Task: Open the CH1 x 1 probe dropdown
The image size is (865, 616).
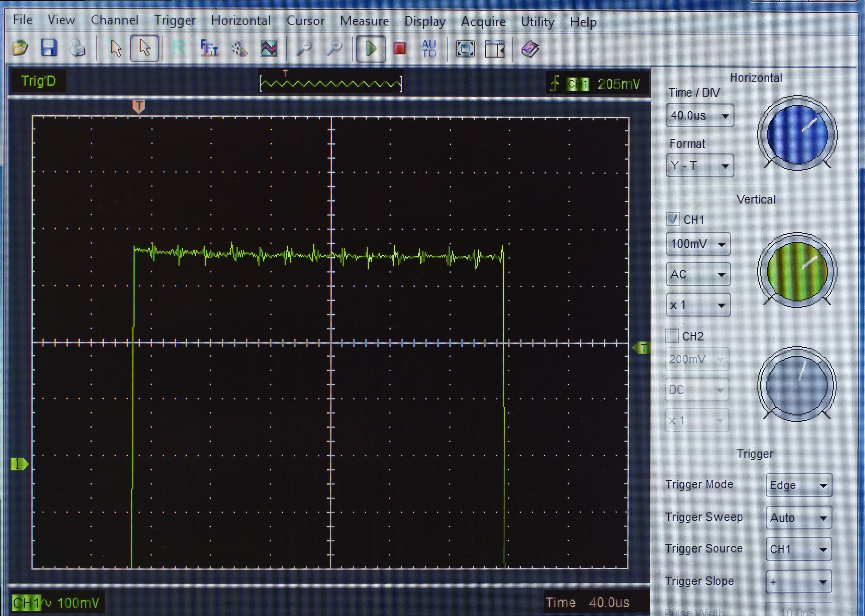Action: click(698, 304)
